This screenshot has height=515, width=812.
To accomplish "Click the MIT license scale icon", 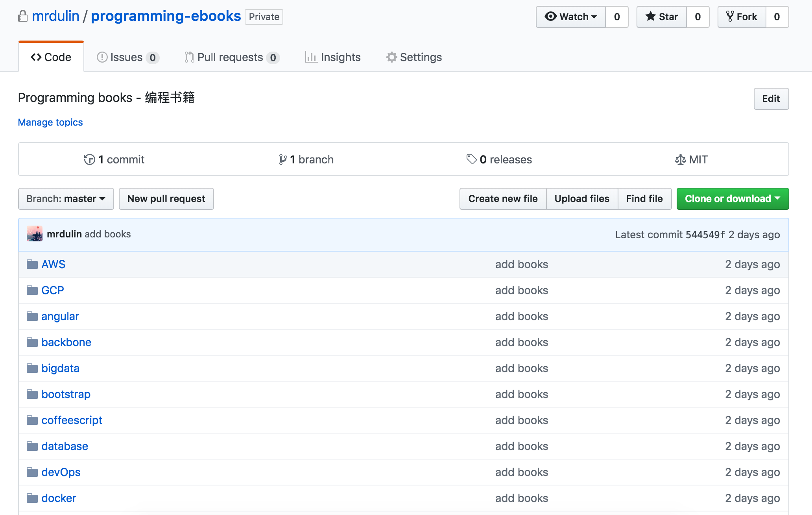I will click(680, 159).
